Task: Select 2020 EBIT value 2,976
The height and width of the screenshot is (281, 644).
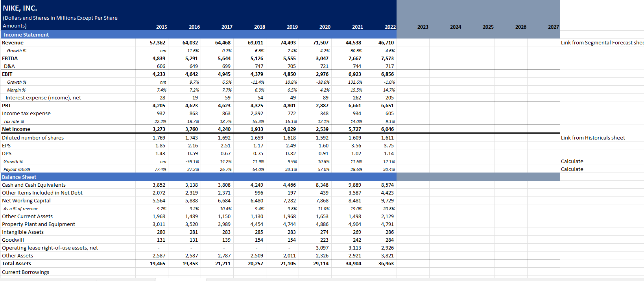Action: point(323,74)
